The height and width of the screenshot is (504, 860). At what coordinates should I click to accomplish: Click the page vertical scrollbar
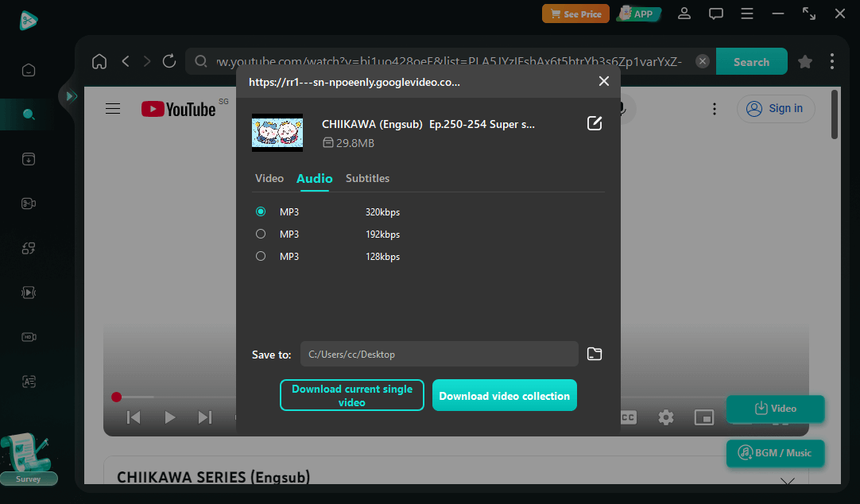click(x=835, y=114)
